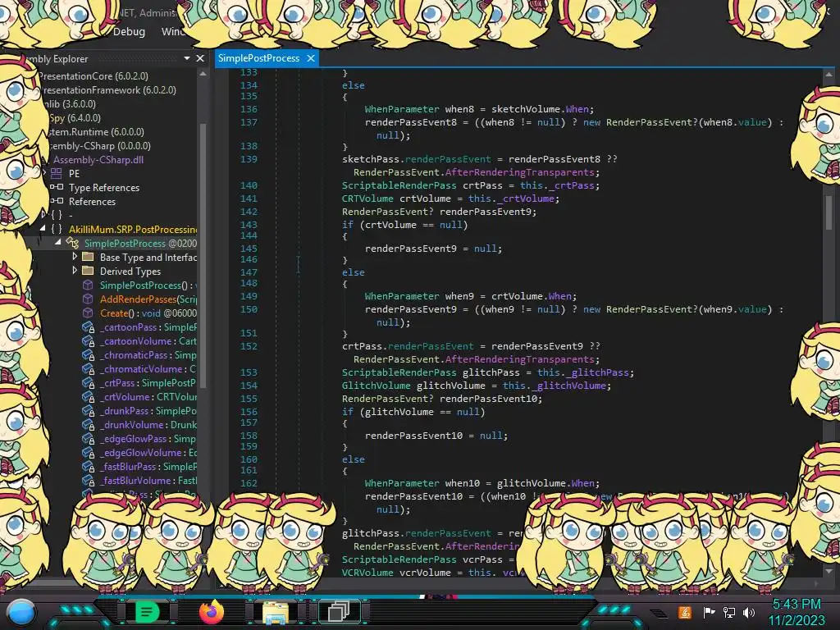This screenshot has width=840, height=630.
Task: Click CRTVolume type on line 141
Action: (x=367, y=199)
